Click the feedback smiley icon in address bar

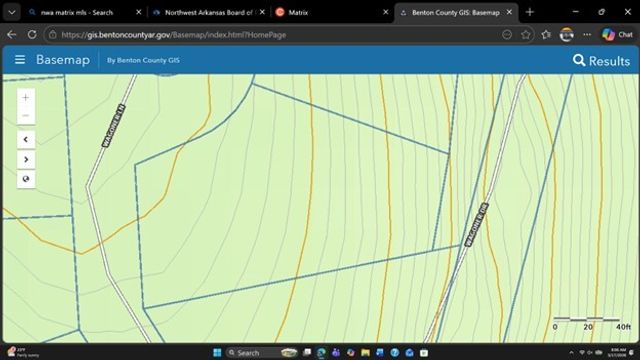[507, 35]
